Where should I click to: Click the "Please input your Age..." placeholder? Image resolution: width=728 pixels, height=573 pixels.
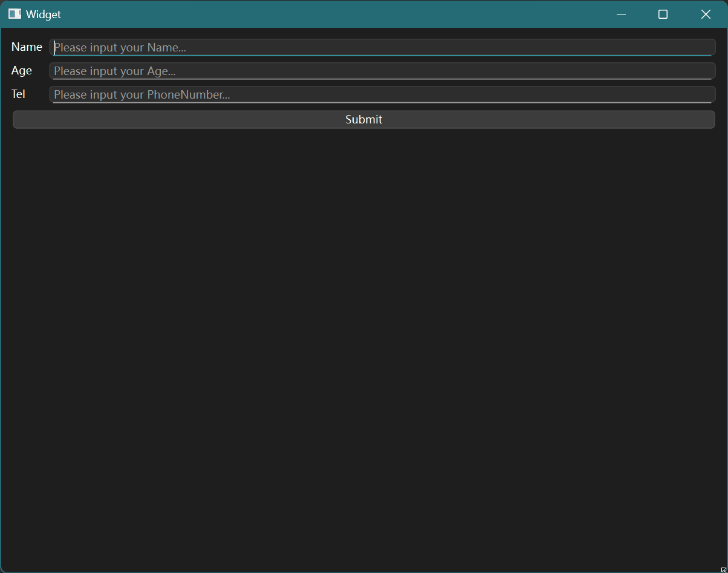click(115, 71)
